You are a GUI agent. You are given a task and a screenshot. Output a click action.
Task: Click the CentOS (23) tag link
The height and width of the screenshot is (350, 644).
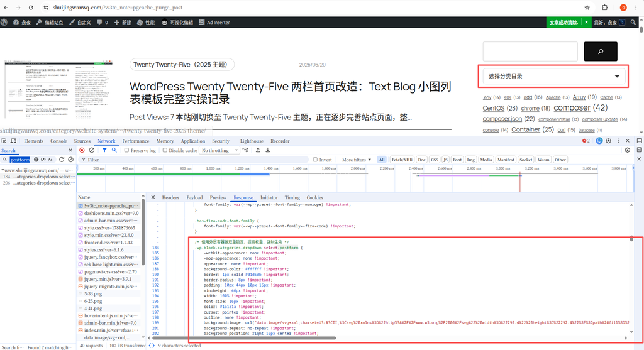coord(500,108)
